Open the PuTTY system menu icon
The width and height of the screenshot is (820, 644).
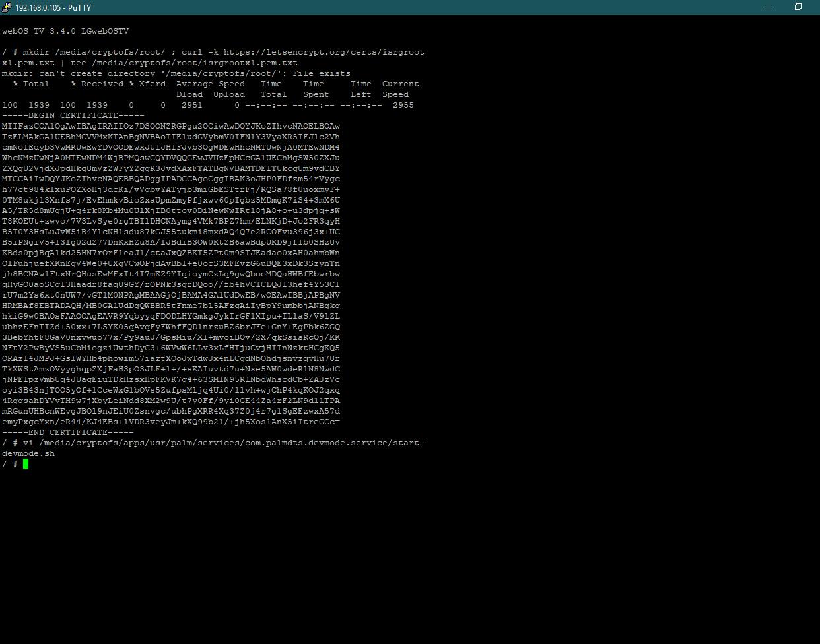[7, 7]
